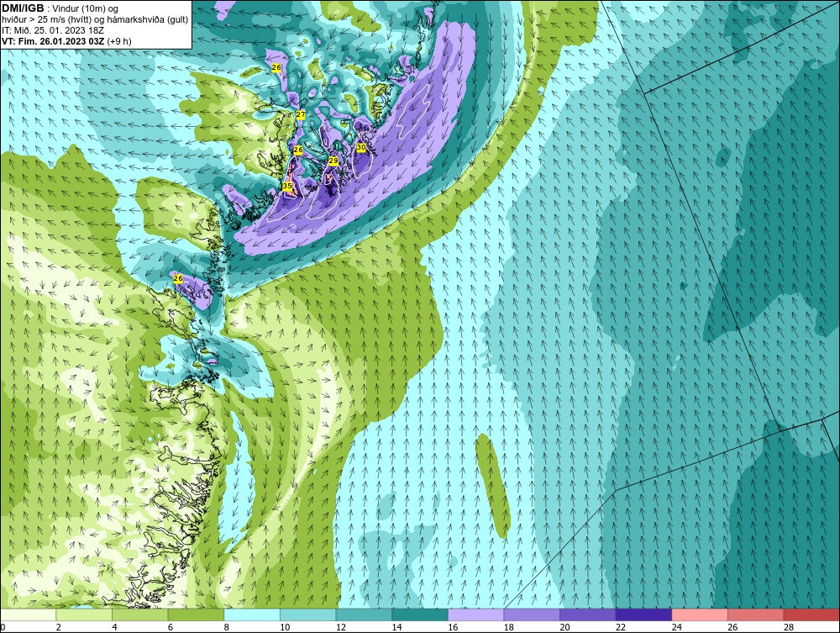Pick the 24–26 pink legend swatch

(700, 615)
